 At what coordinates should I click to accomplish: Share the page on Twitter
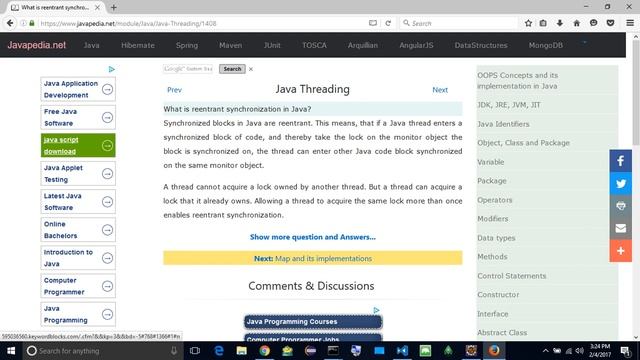click(621, 183)
